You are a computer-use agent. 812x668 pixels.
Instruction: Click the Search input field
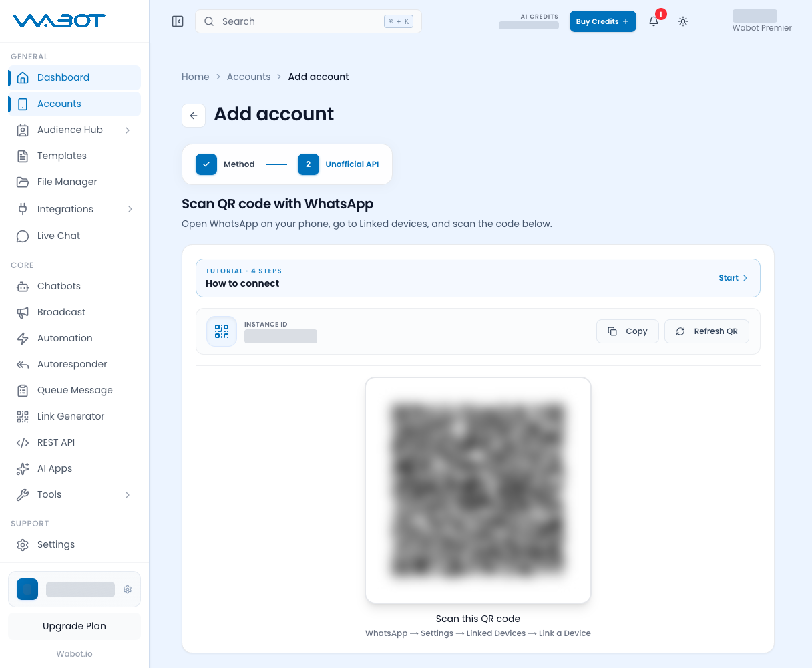[309, 21]
